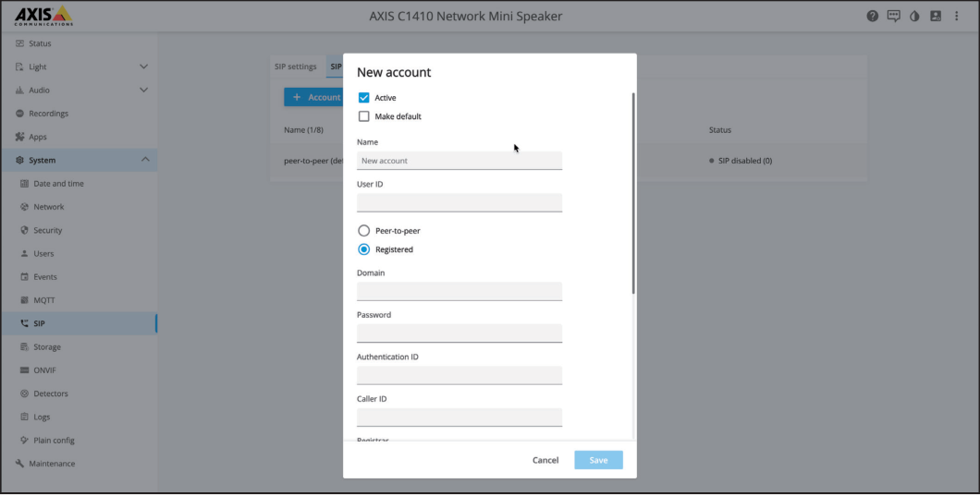Click the Maintenance wrench icon

click(19, 464)
